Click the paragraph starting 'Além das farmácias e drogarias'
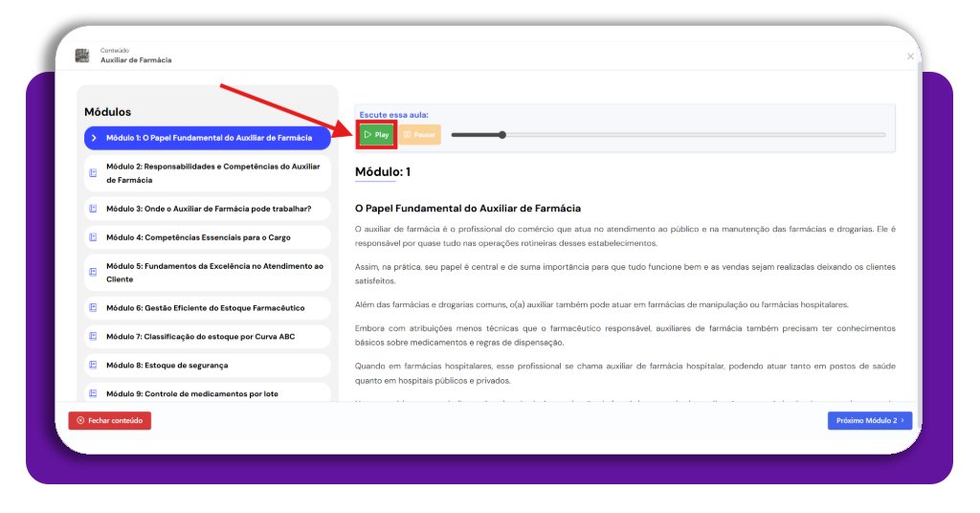Screen dimensions: 980x513 coord(601,305)
